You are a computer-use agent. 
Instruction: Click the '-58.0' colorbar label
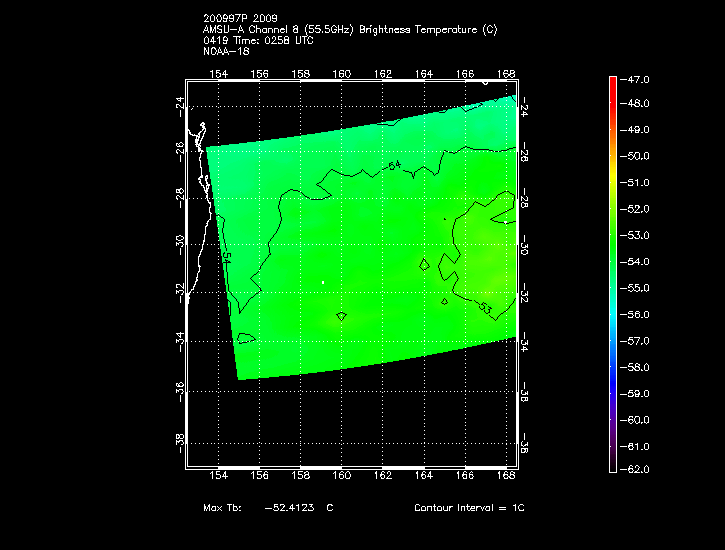[634, 367]
